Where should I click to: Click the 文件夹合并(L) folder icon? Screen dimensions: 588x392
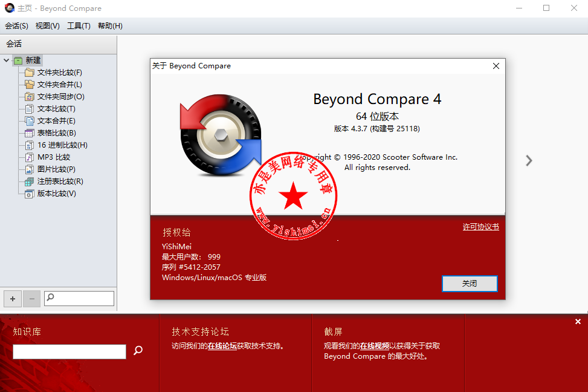[29, 85]
